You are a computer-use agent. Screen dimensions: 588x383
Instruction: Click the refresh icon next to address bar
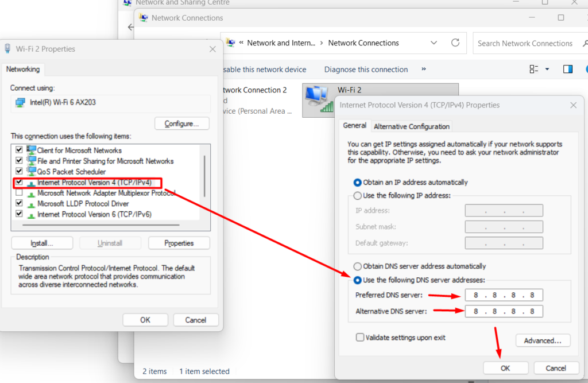tap(455, 42)
